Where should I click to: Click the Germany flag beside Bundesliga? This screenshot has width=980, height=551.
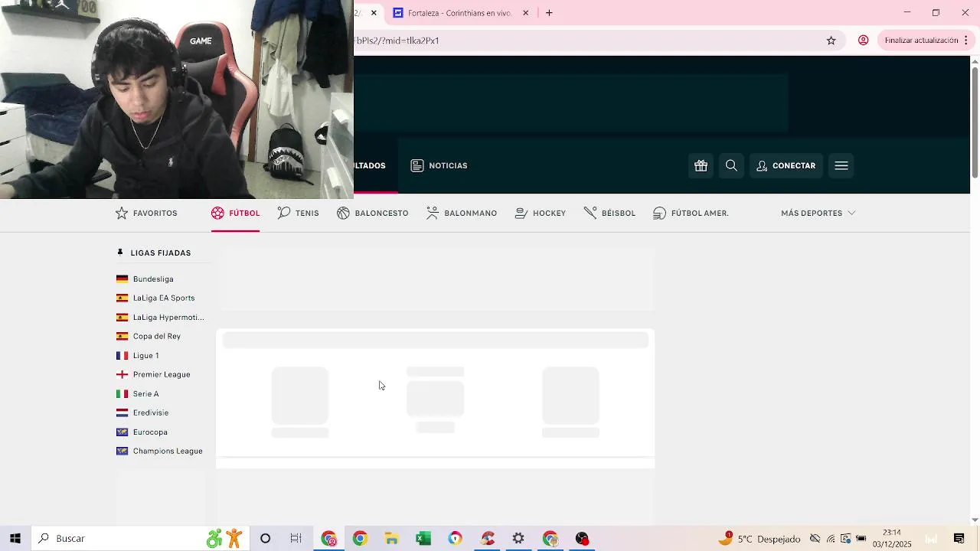click(x=122, y=279)
